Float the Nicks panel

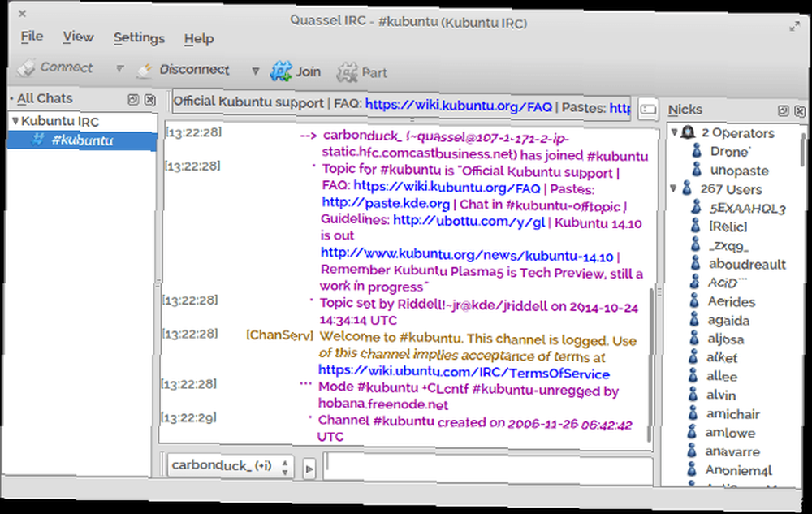point(783,110)
